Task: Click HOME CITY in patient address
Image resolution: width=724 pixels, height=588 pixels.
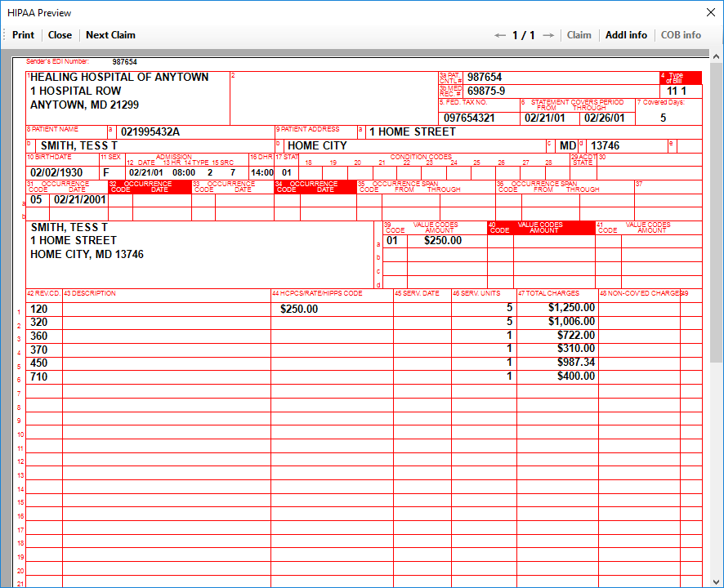Action: [x=317, y=146]
